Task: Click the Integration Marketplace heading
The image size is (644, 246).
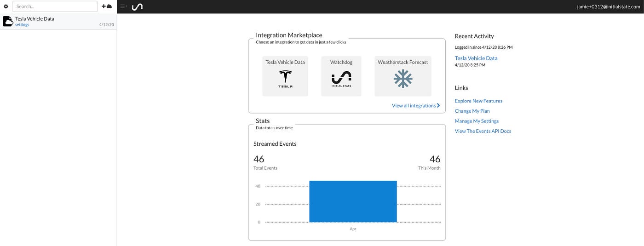Action: pyautogui.click(x=289, y=35)
